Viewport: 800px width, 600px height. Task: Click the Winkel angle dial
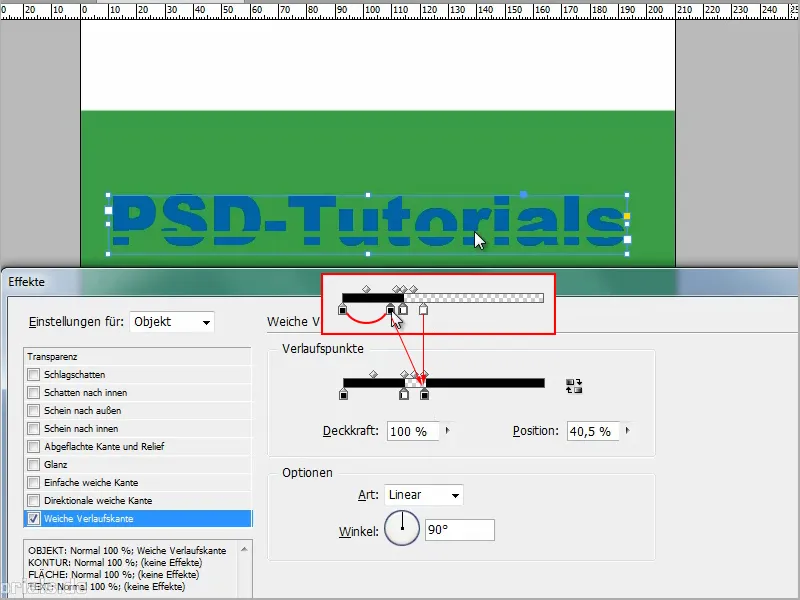(402, 528)
